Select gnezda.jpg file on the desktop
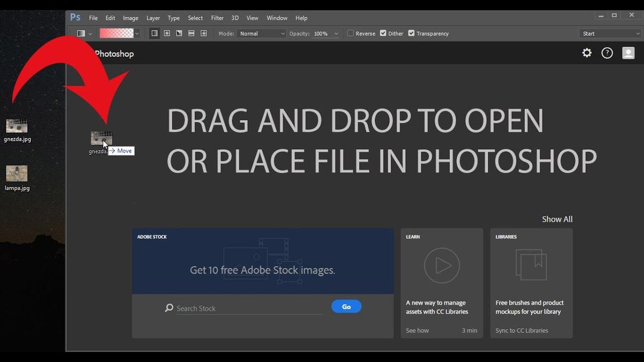644x362 pixels. [17, 131]
